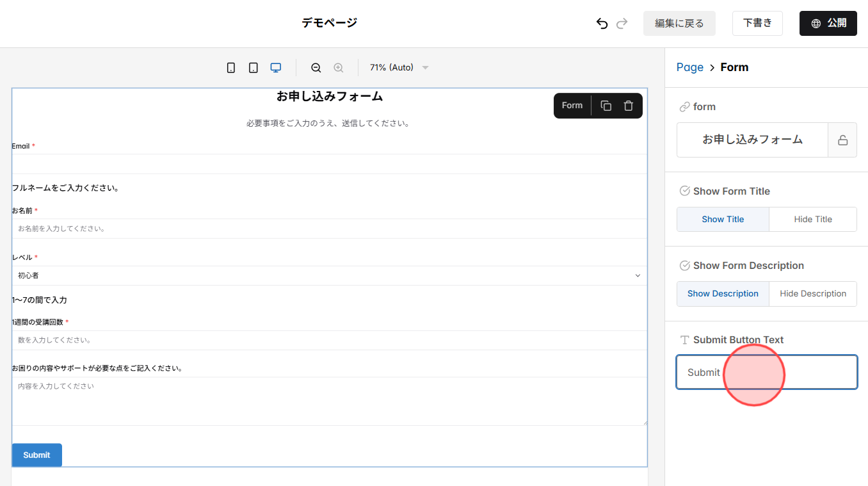Switch to Hide Description
The width and height of the screenshot is (868, 486).
click(812, 293)
